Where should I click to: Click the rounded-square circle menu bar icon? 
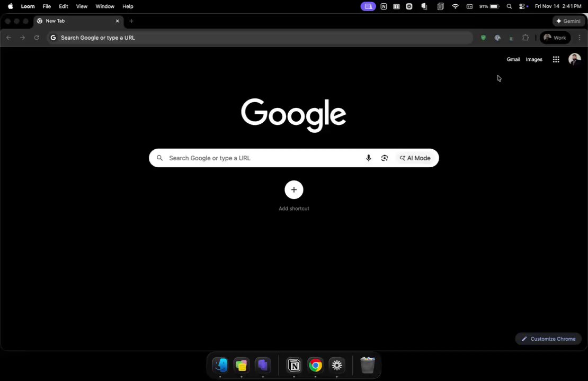click(x=409, y=6)
